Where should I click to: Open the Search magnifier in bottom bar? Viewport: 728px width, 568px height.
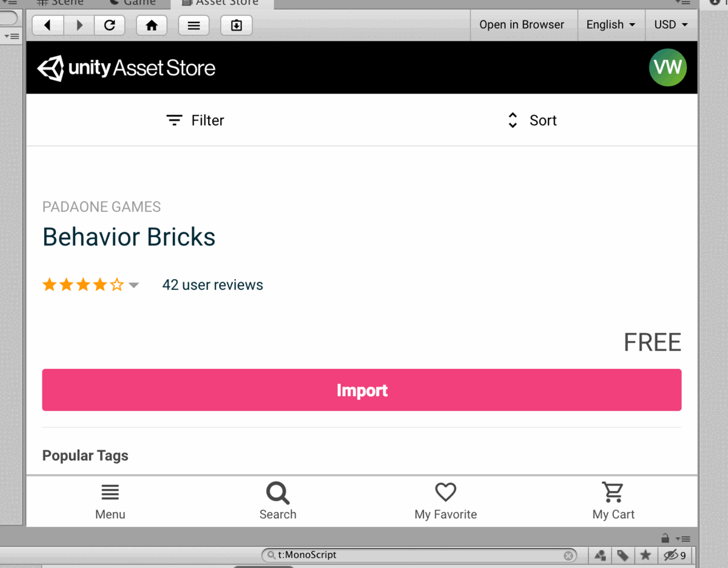coord(278,501)
